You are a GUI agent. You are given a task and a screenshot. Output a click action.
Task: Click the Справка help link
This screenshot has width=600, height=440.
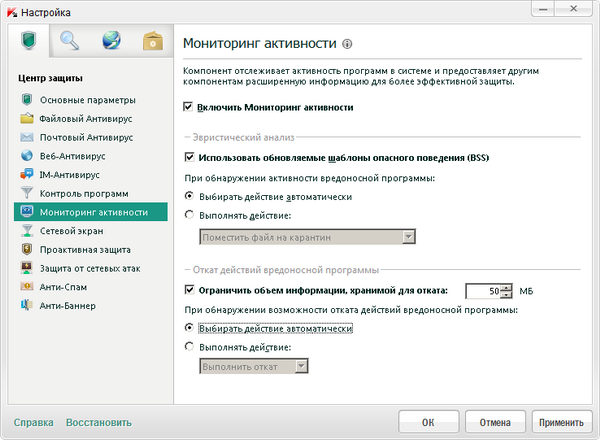pos(33,423)
